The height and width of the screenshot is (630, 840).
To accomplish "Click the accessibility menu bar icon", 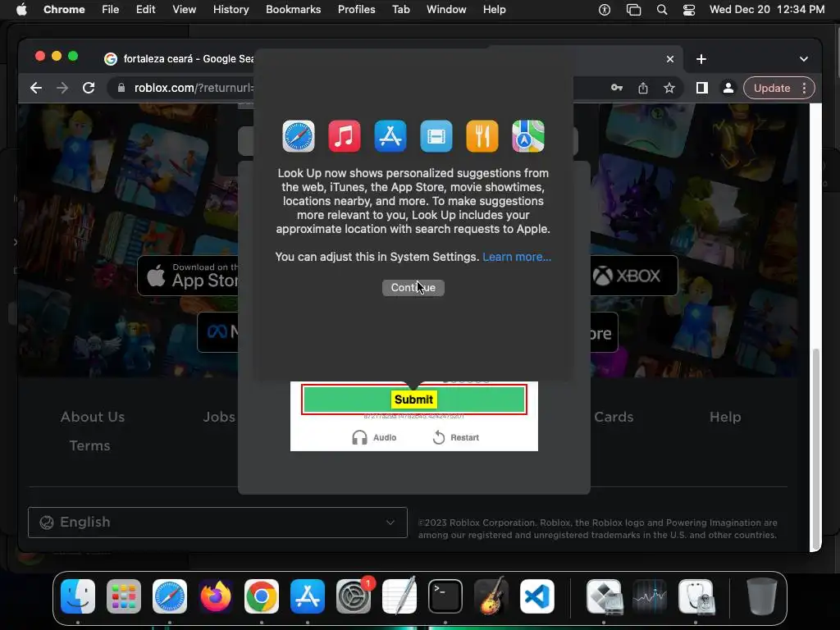I will click(605, 10).
